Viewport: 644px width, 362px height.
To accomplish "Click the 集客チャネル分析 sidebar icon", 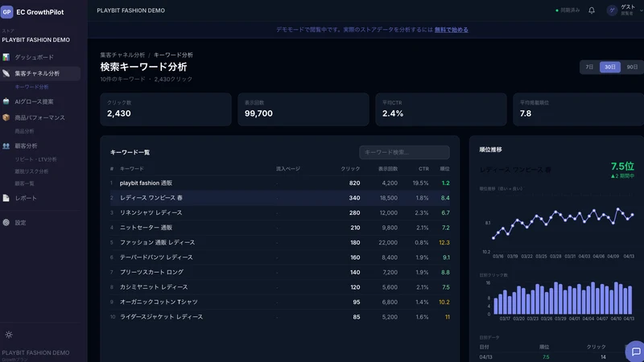I will coord(6,73).
